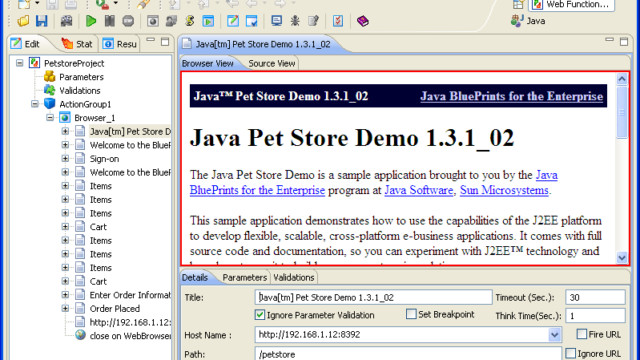Collapse the Browser_1 node

(50, 118)
